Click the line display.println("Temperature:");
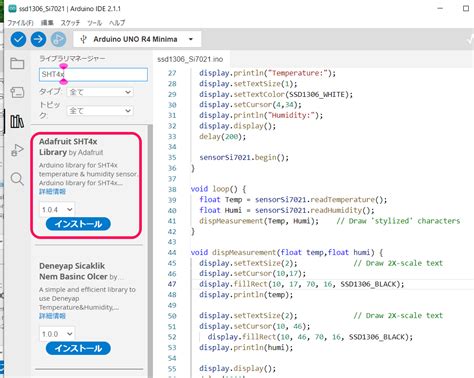Image resolution: width=474 pixels, height=378 pixels. [267, 73]
